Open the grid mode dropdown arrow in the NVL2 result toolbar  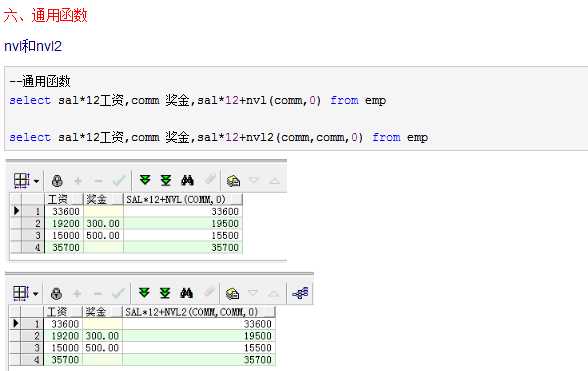coord(35,294)
